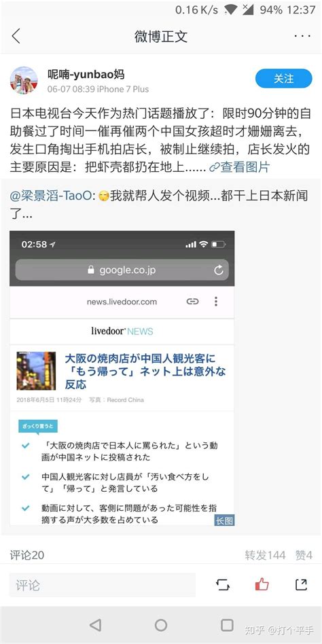Open the 呢喃-yunbao妈 username
This screenshot has width=322, height=644.
pyautogui.click(x=86, y=74)
